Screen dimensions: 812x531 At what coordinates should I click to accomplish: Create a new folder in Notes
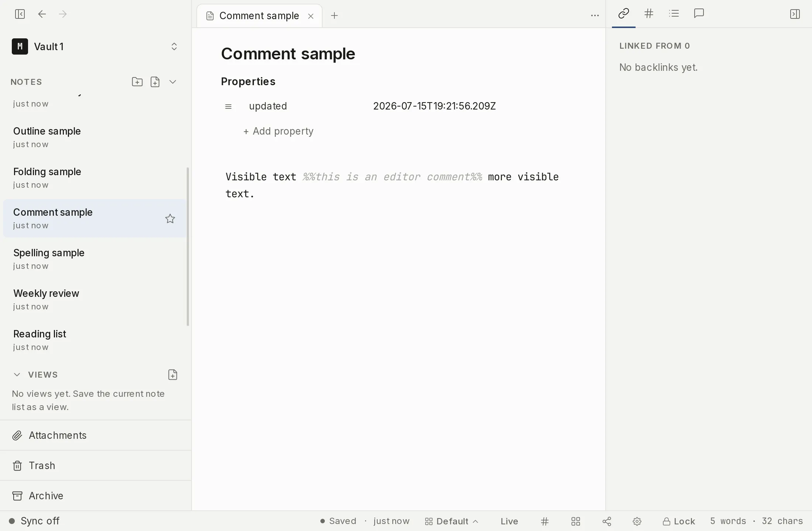coord(137,81)
